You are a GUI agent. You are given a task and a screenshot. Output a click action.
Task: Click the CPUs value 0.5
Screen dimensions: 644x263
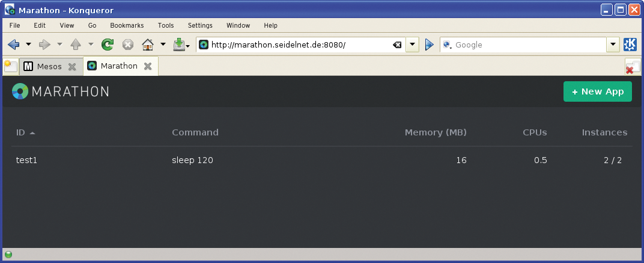pyautogui.click(x=541, y=160)
